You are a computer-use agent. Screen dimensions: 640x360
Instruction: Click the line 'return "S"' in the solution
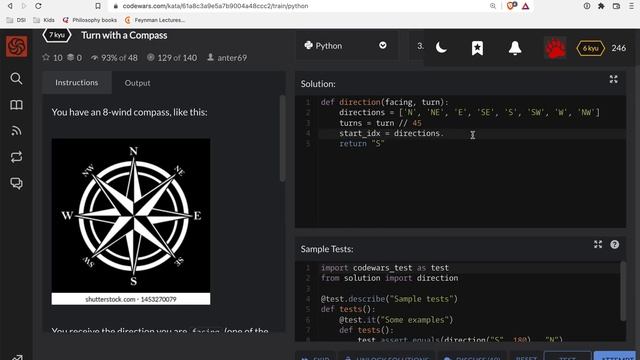[x=362, y=144]
